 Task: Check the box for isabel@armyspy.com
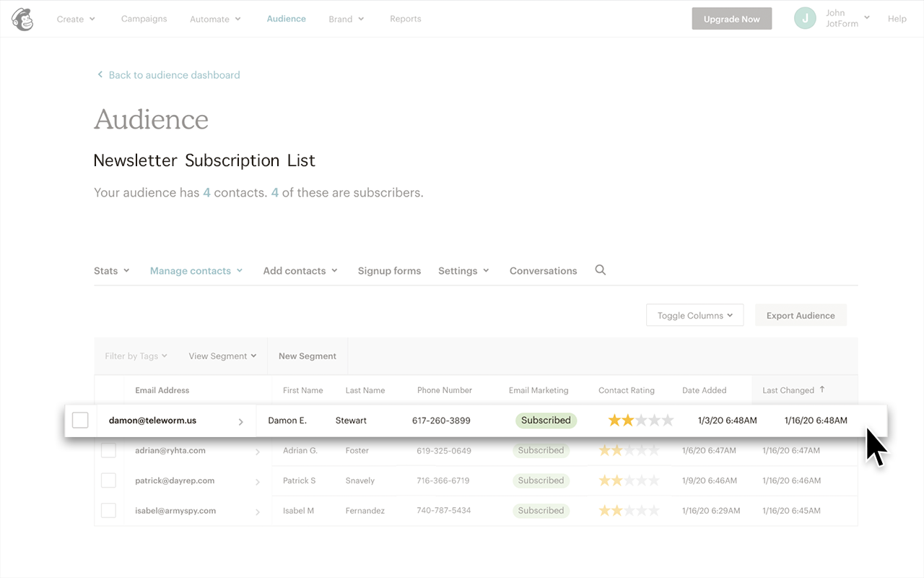(108, 511)
